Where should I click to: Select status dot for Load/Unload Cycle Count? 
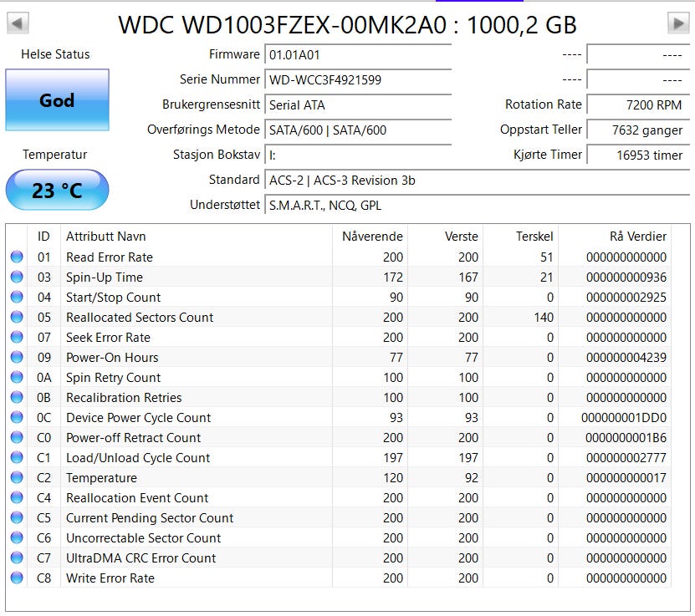(17, 457)
